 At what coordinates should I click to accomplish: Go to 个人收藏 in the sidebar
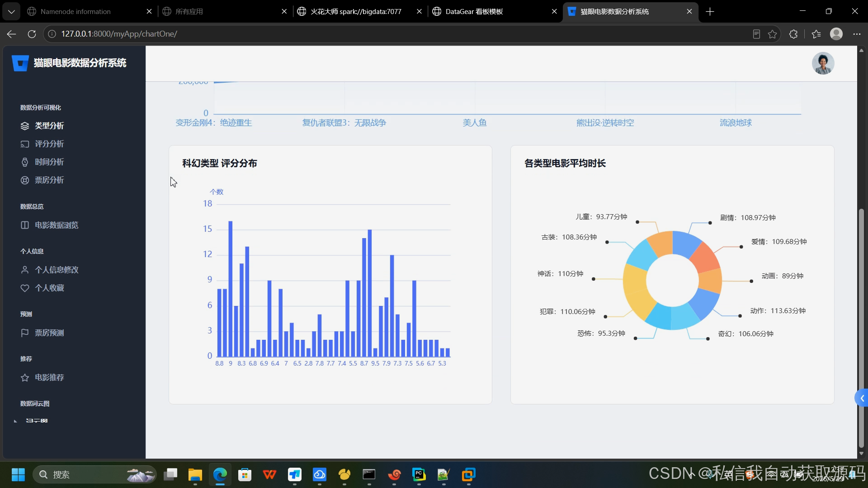coord(49,288)
